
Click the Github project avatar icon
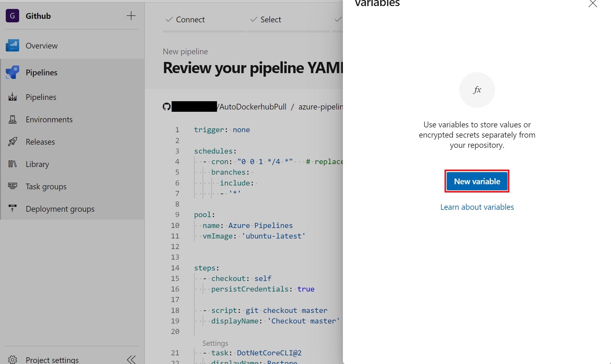click(x=12, y=16)
